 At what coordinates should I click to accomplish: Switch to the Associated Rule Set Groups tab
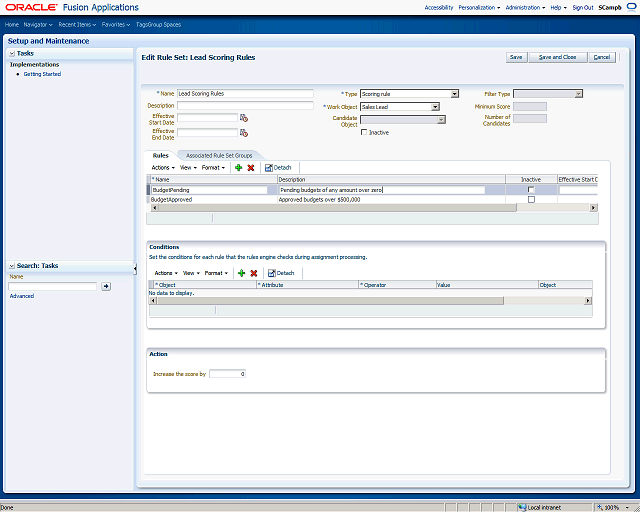click(219, 156)
